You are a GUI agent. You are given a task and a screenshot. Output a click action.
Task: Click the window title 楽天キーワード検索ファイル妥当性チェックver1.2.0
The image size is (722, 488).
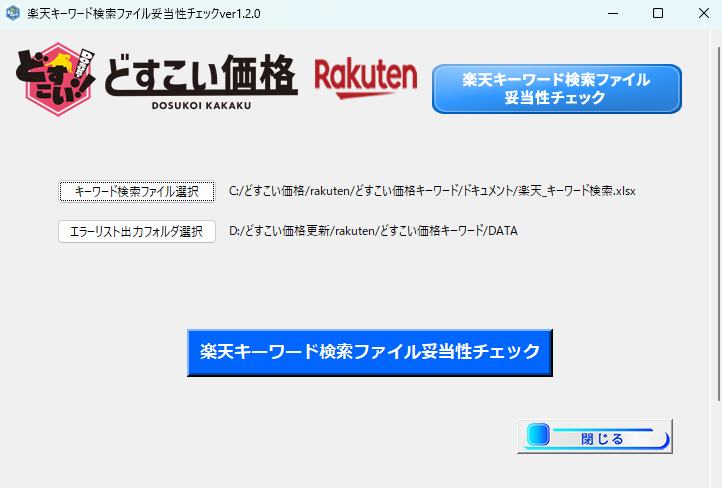[x=144, y=14]
